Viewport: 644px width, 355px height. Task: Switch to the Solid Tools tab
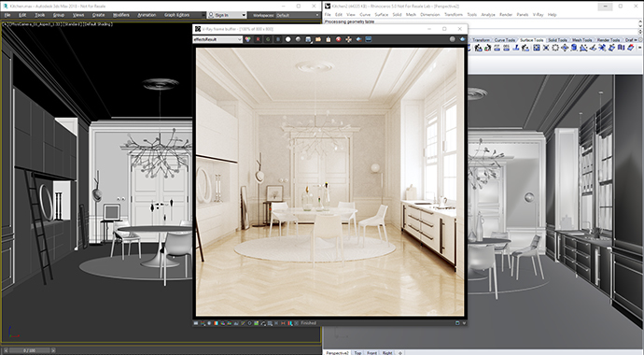click(x=557, y=40)
